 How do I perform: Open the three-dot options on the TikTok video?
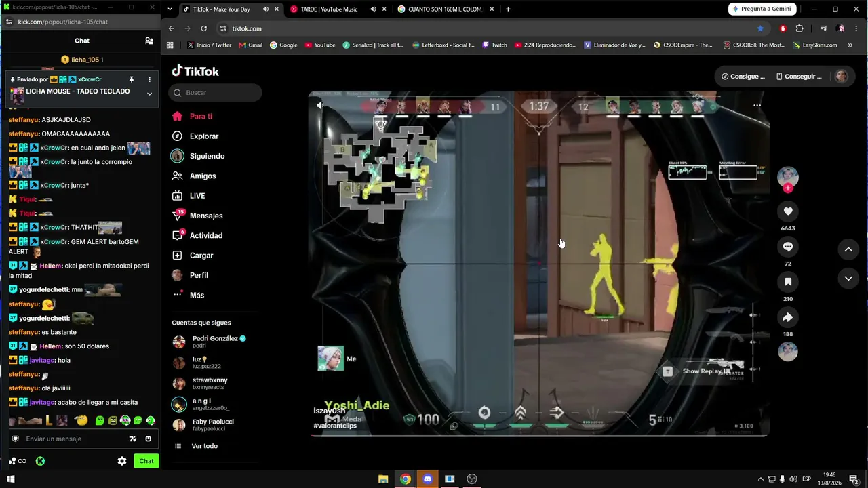(757, 105)
